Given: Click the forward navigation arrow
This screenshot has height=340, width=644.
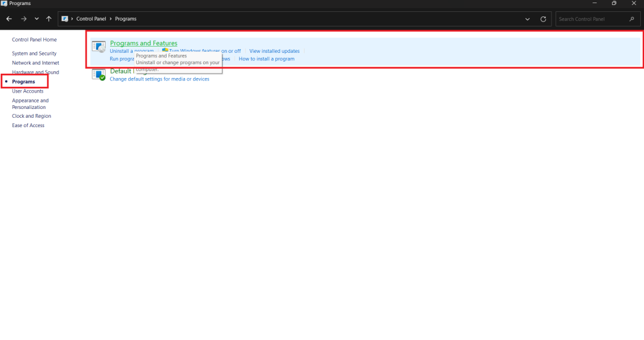Looking at the screenshot, I should coord(23,19).
